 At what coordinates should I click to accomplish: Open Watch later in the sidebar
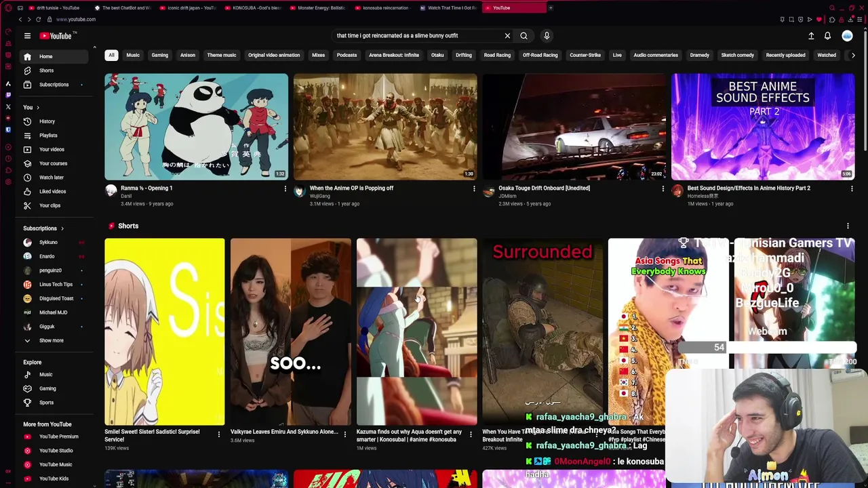tap(54, 178)
